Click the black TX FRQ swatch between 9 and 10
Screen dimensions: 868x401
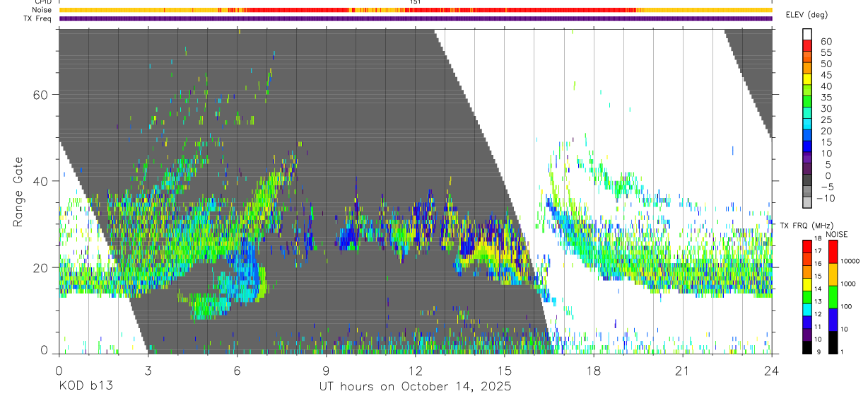coord(807,347)
